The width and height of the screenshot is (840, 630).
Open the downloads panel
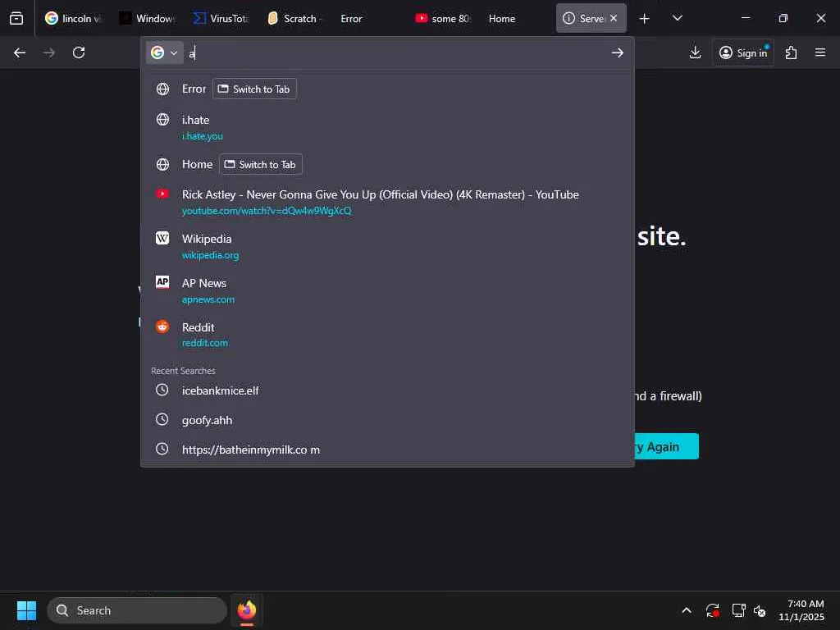point(695,52)
